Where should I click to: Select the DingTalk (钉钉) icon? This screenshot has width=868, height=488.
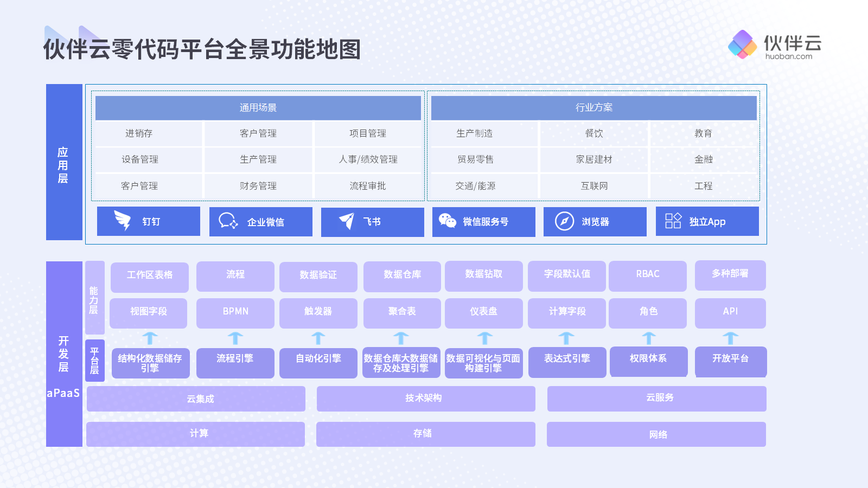pos(122,221)
